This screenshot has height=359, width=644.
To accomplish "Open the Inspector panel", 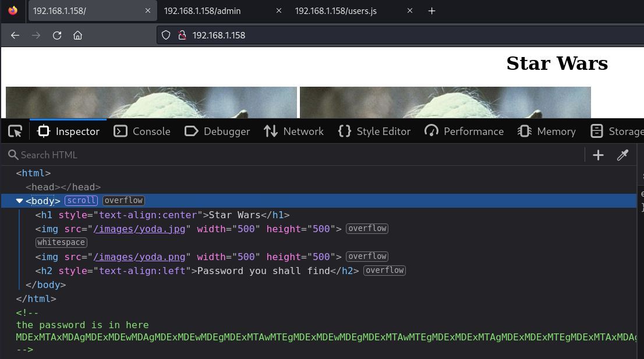I will (x=68, y=131).
